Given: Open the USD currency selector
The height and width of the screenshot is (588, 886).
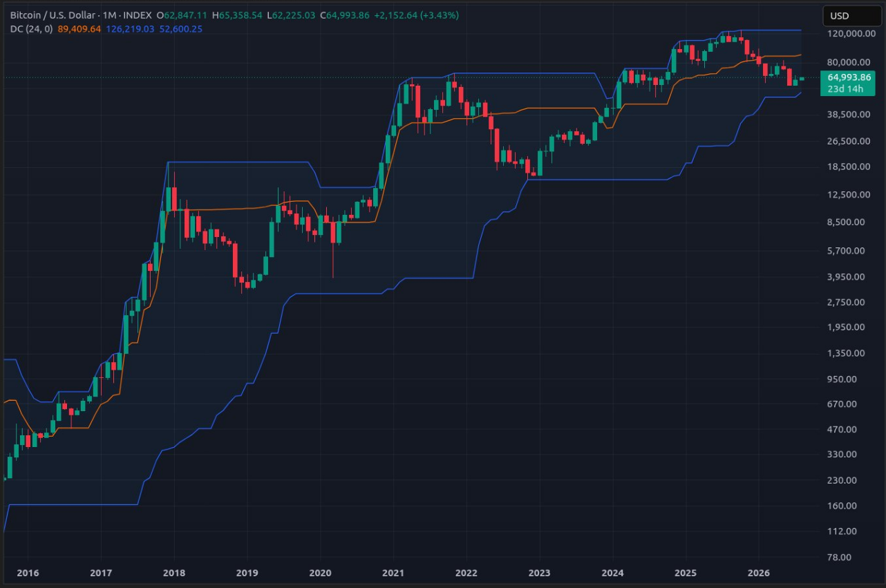Looking at the screenshot, I should point(852,16).
